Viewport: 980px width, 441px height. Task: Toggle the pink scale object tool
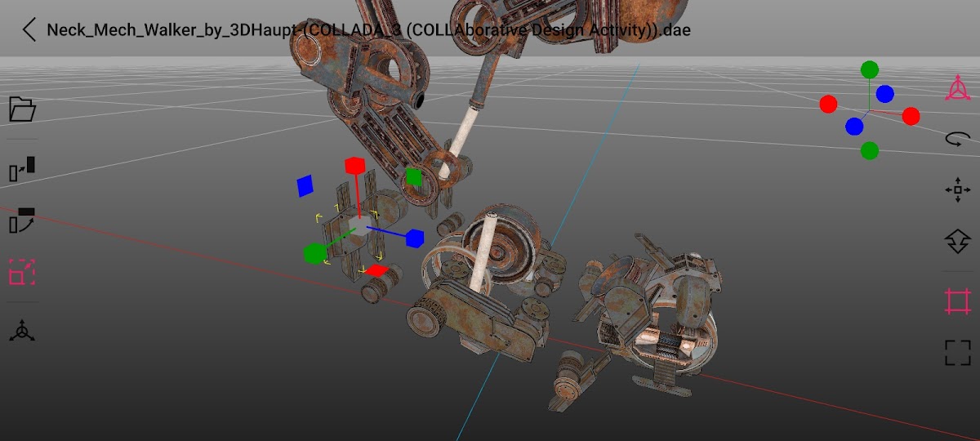click(22, 272)
